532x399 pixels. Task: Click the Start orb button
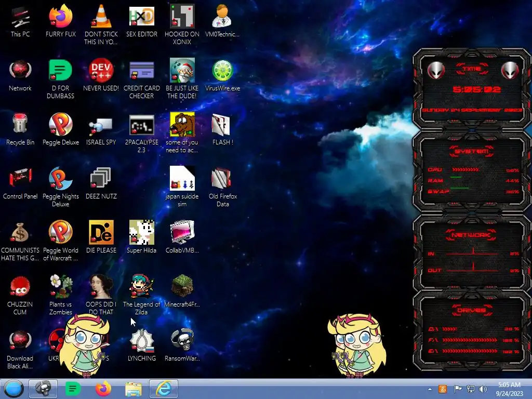click(x=14, y=389)
